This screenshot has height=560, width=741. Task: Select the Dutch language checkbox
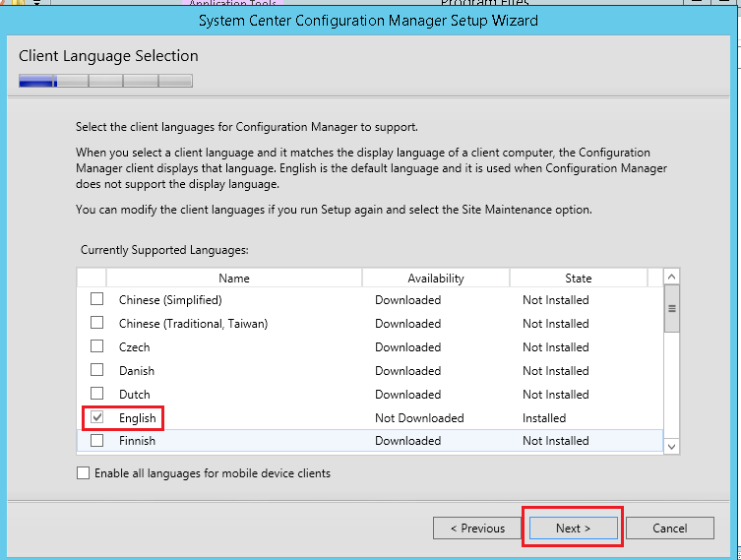97,394
